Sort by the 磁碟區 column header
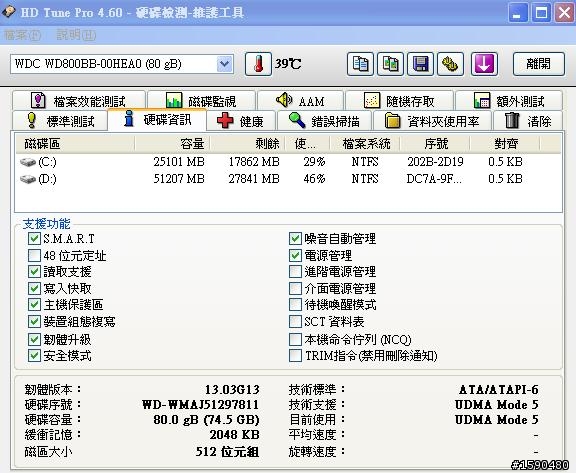The height and width of the screenshot is (473, 576). [x=75, y=144]
